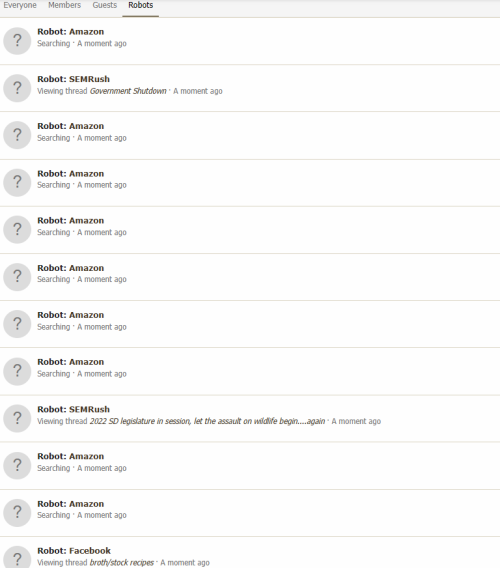The image size is (500, 568).
Task: Click the Robot: Amazon name just above Facebook
Action: pos(71,504)
